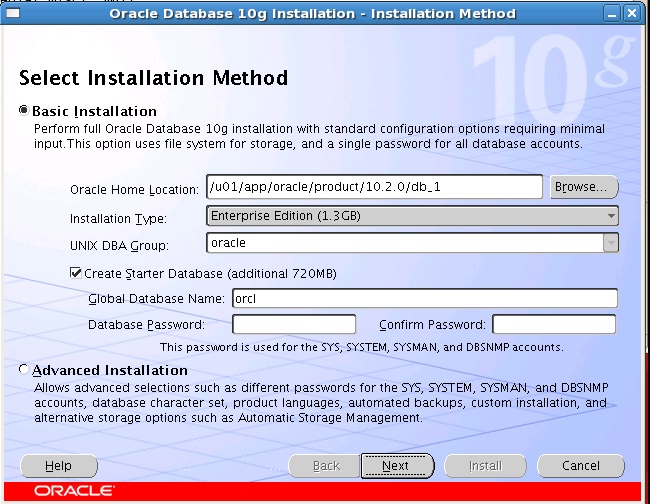
Task: Open the window menu icon in title bar
Action: (13, 13)
